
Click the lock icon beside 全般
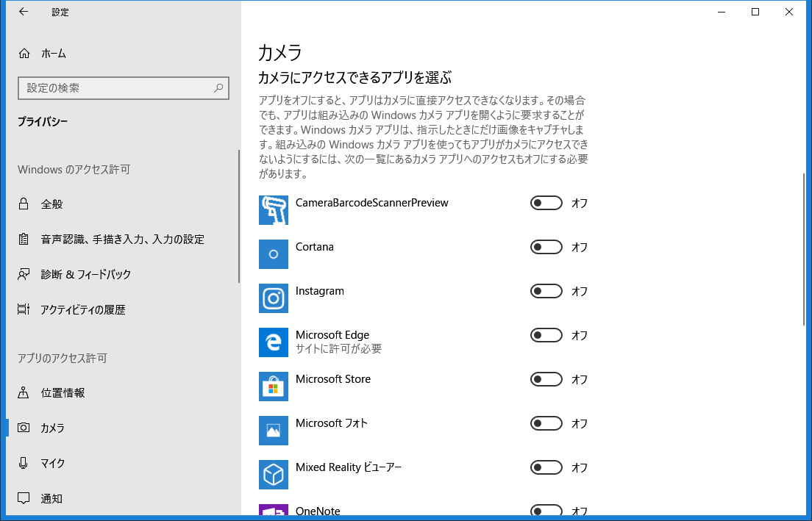pyautogui.click(x=24, y=204)
